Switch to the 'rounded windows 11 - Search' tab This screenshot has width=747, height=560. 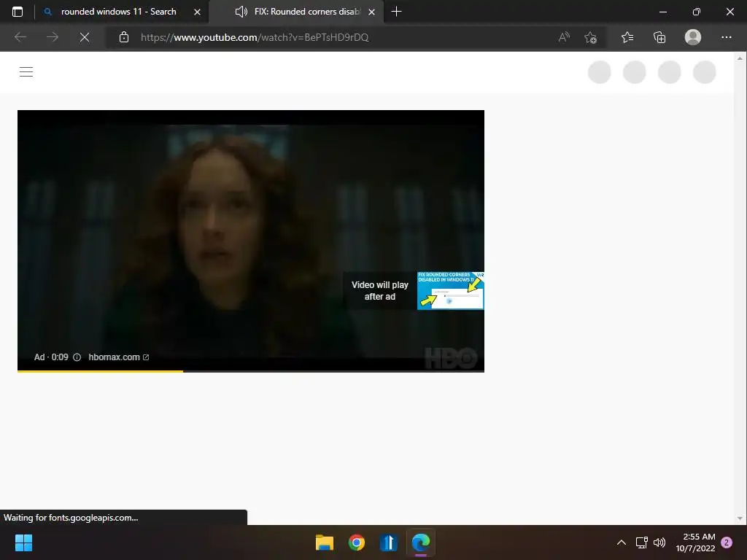coord(119,12)
